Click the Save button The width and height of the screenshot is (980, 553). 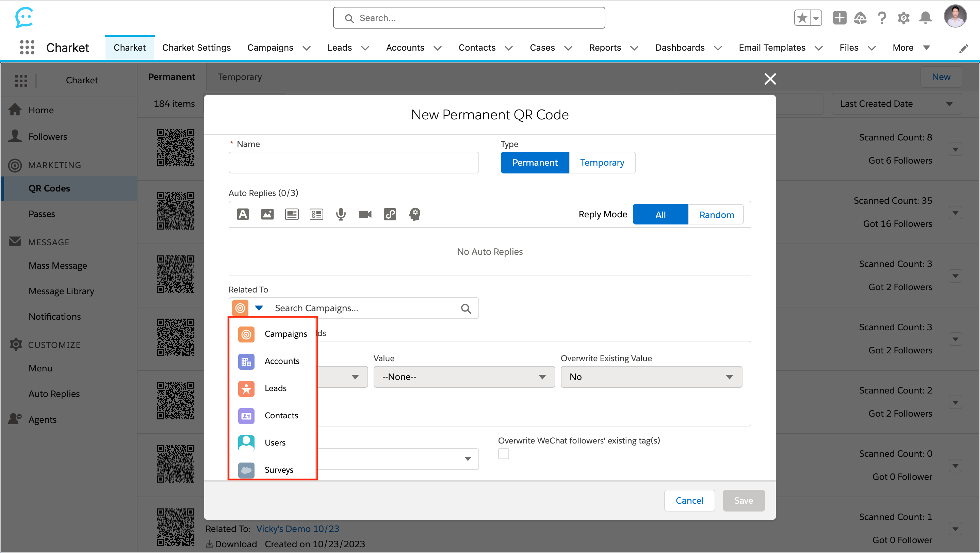[744, 501]
